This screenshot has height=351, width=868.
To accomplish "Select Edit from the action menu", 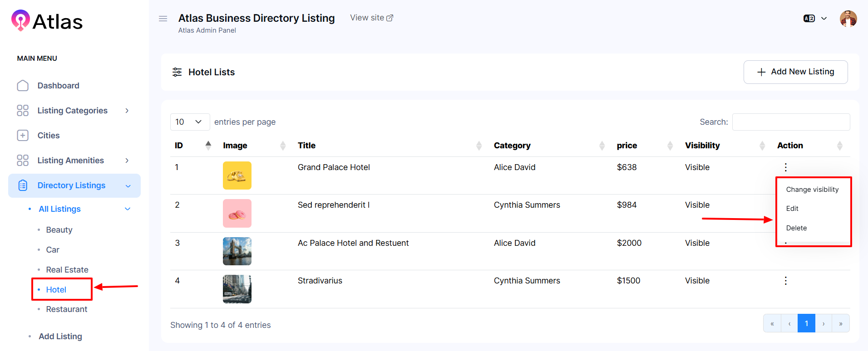I will [x=792, y=209].
